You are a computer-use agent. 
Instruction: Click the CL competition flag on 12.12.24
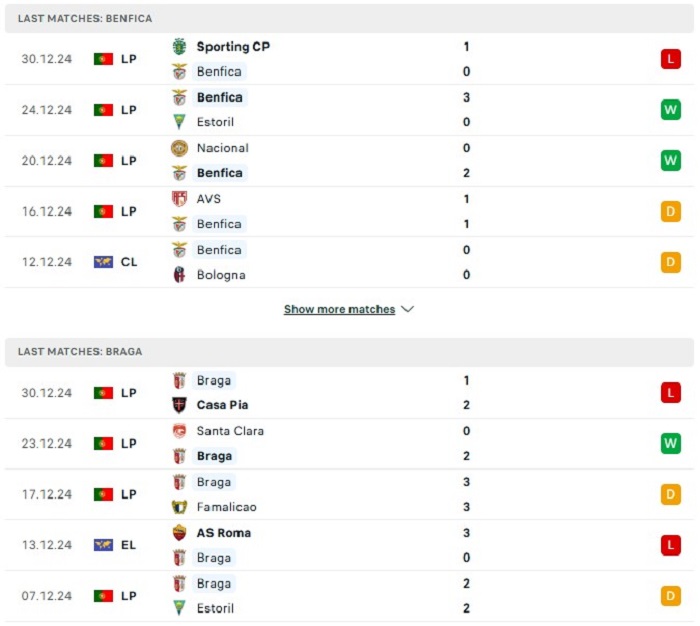(x=103, y=262)
